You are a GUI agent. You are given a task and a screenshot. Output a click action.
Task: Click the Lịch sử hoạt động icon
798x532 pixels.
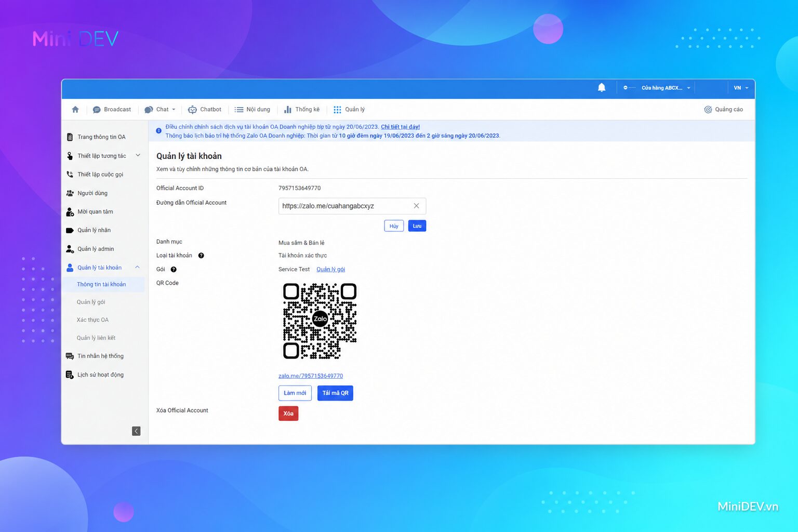70,375
